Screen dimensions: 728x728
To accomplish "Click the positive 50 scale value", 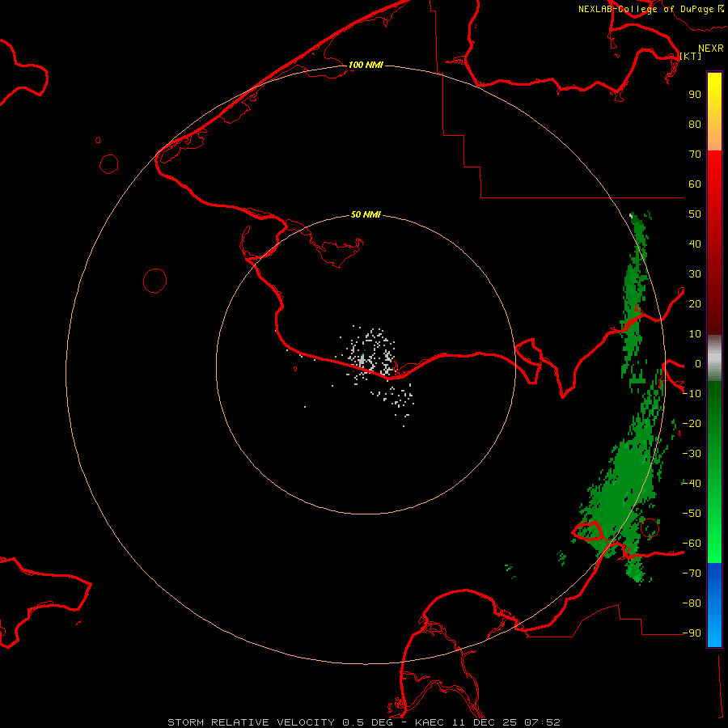I will [x=695, y=214].
